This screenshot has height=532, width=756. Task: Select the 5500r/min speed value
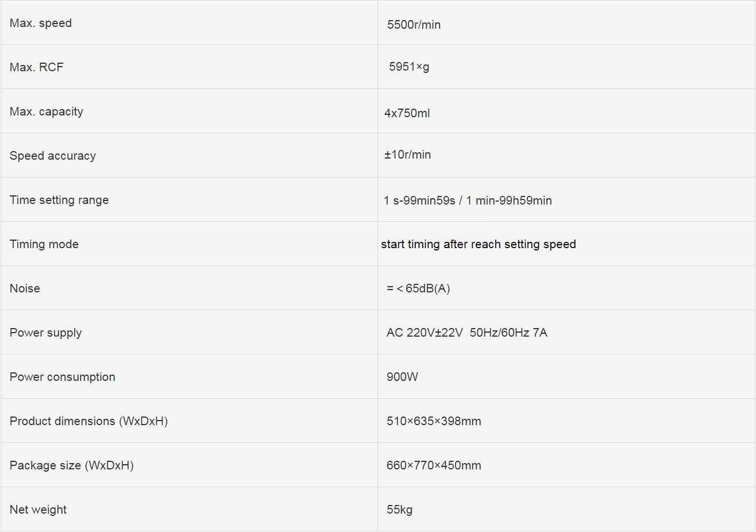click(x=414, y=25)
